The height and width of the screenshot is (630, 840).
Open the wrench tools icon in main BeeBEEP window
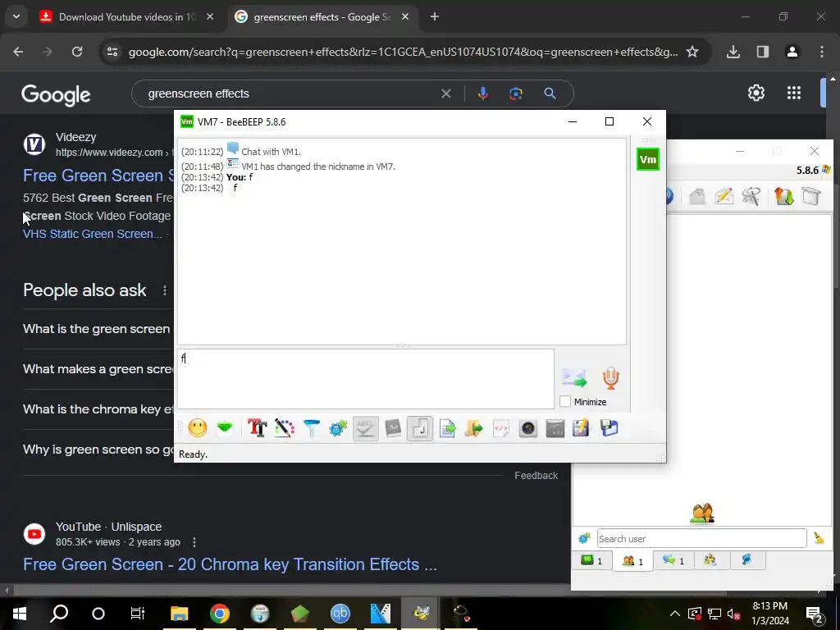[751, 196]
